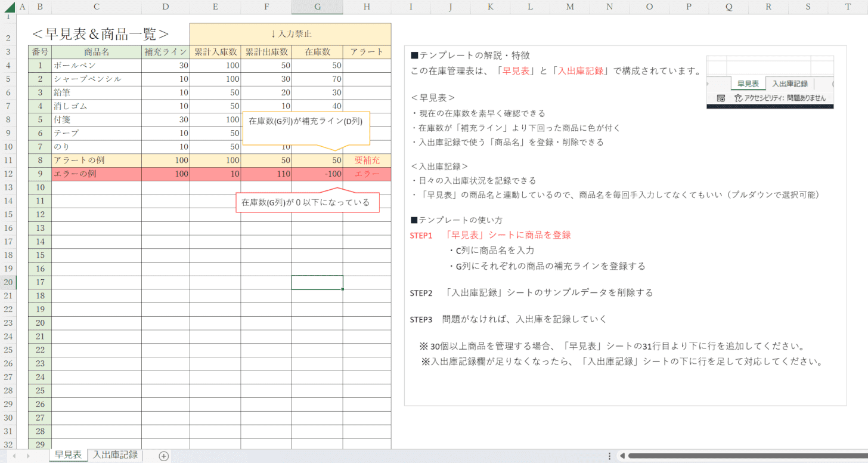This screenshot has height=463, width=868.
Task: Click number cell 17 in column B
Action: pyautogui.click(x=40, y=282)
